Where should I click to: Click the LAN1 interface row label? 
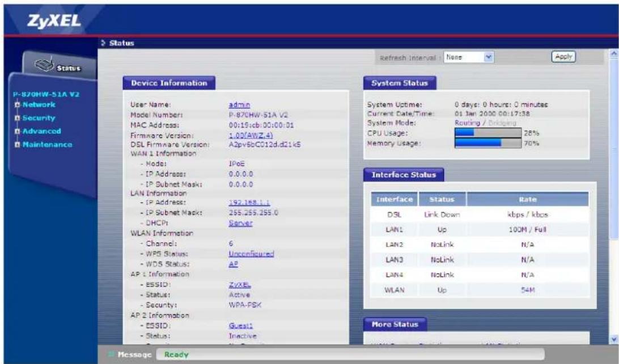pyautogui.click(x=395, y=229)
